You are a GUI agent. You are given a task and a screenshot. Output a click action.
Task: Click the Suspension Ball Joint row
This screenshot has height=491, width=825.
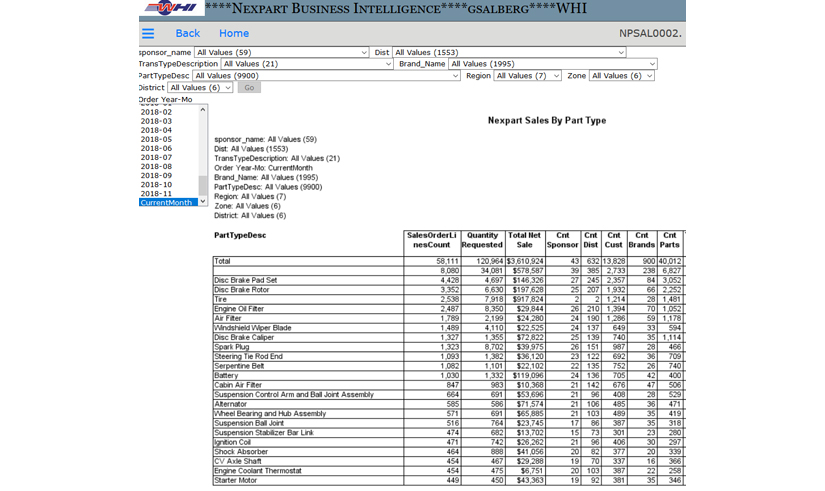[x=447, y=423]
